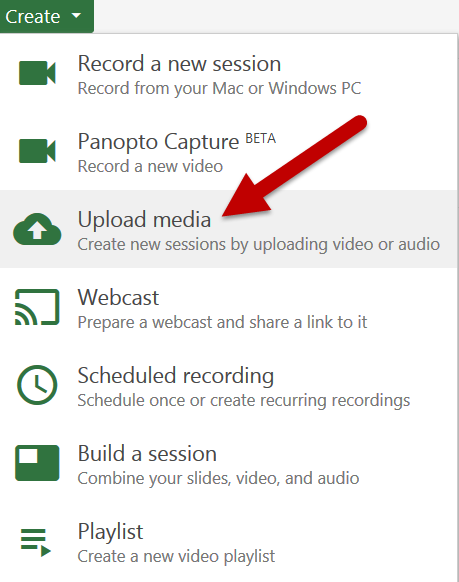Click 'Create a new video playlist' text

pos(176,556)
